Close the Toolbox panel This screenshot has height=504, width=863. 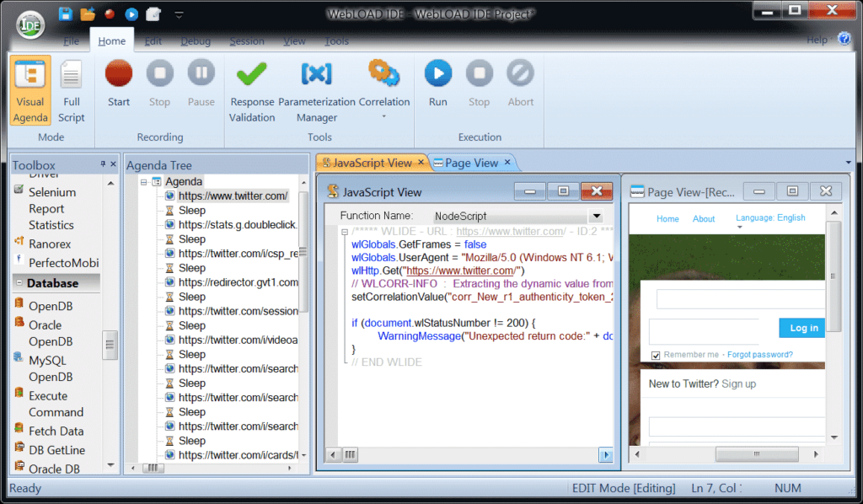[x=114, y=164]
